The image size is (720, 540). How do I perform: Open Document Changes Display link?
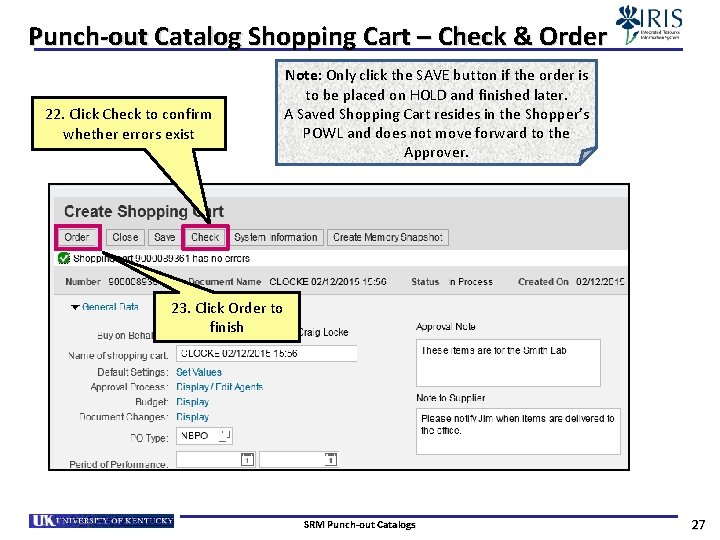point(192,417)
